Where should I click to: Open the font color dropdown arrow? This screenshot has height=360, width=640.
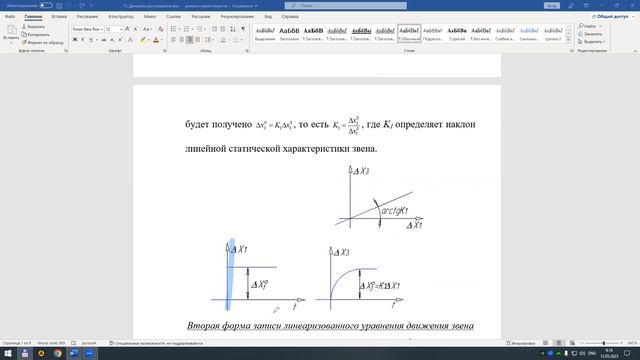[162, 40]
